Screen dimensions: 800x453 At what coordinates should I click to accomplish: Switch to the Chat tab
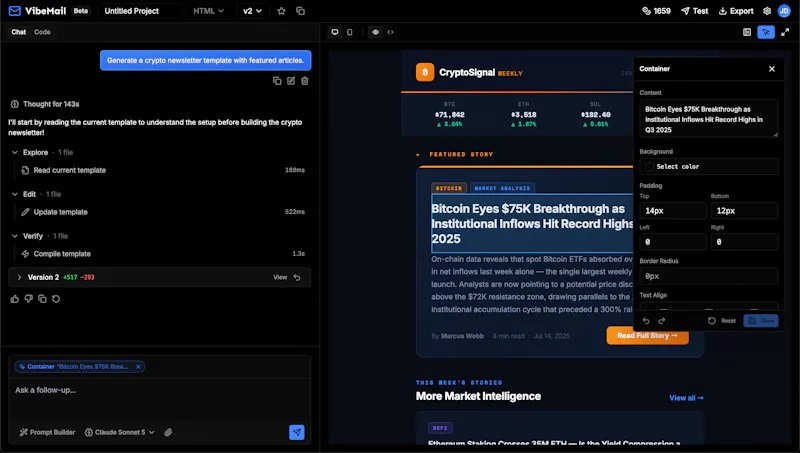pyautogui.click(x=19, y=32)
